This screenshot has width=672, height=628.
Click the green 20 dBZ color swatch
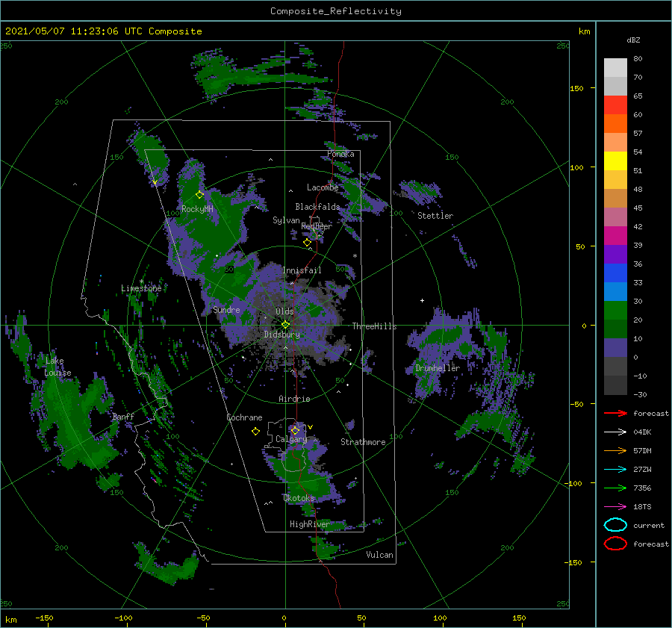coord(615,311)
